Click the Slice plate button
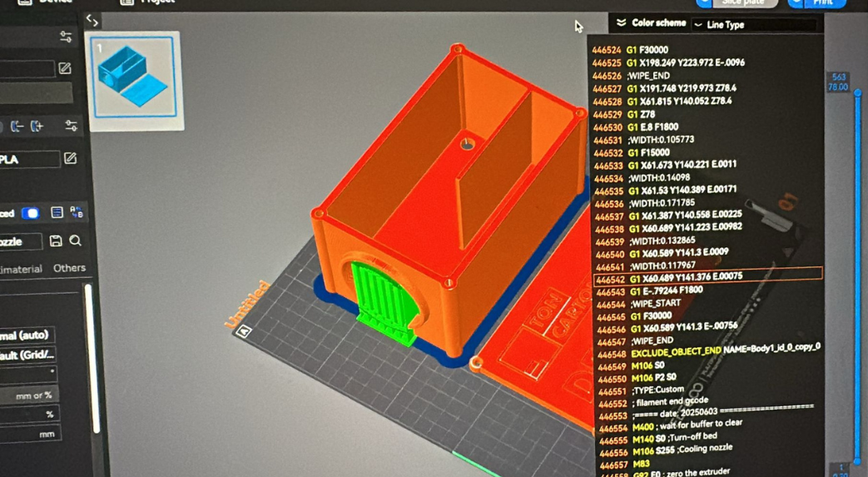 pos(742,2)
